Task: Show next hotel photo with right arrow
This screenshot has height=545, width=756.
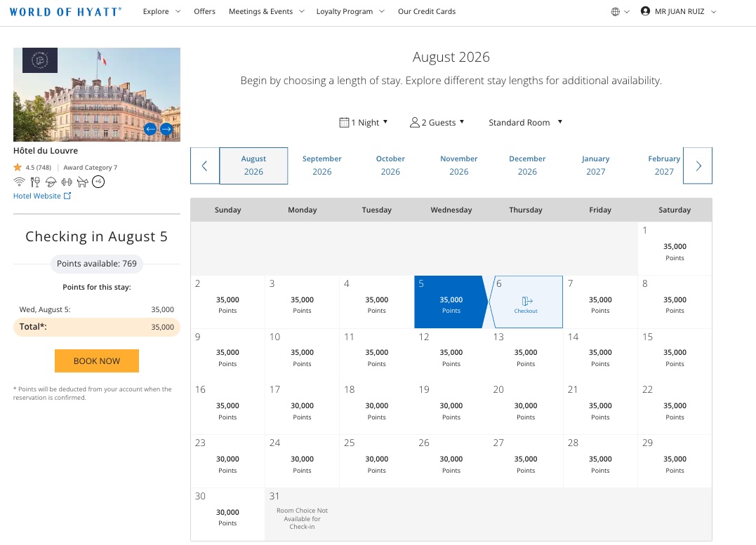Action: pyautogui.click(x=166, y=128)
